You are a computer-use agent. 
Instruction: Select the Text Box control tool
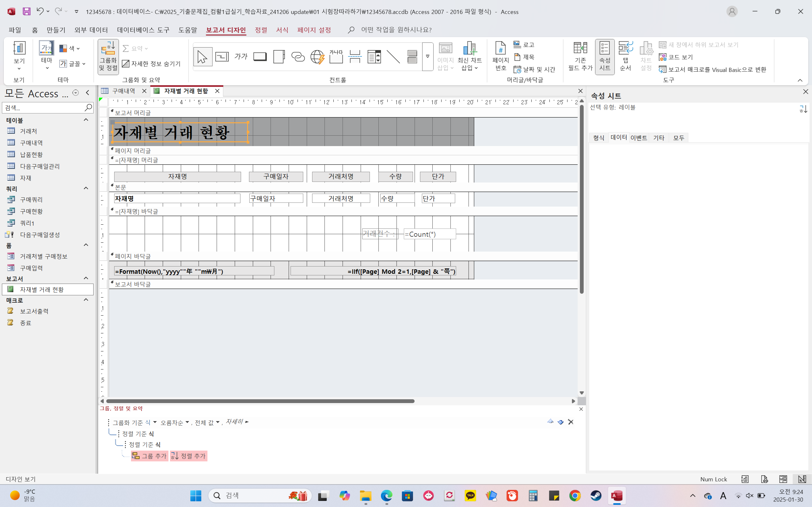pyautogui.click(x=222, y=57)
